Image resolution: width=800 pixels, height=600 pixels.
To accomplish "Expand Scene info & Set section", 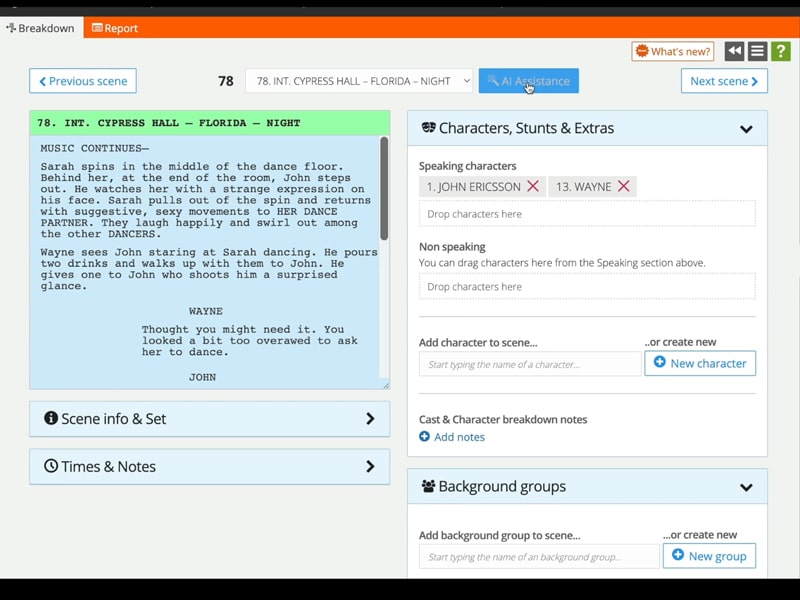I will 210,419.
